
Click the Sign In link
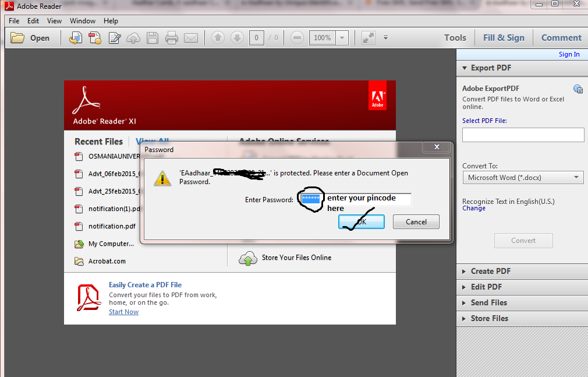point(569,54)
